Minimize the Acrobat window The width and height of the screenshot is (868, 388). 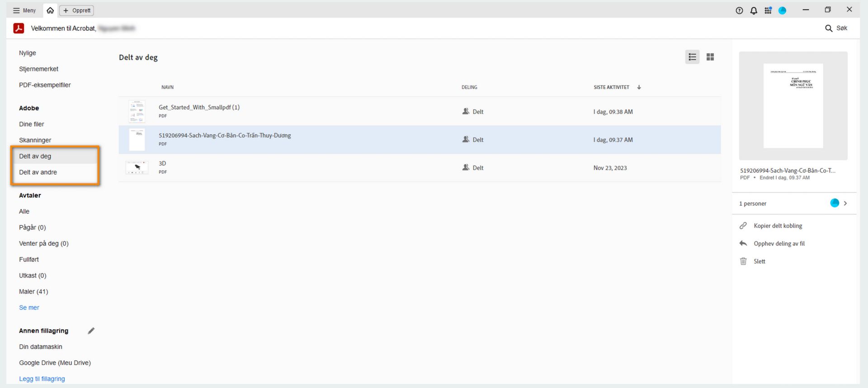(806, 9)
